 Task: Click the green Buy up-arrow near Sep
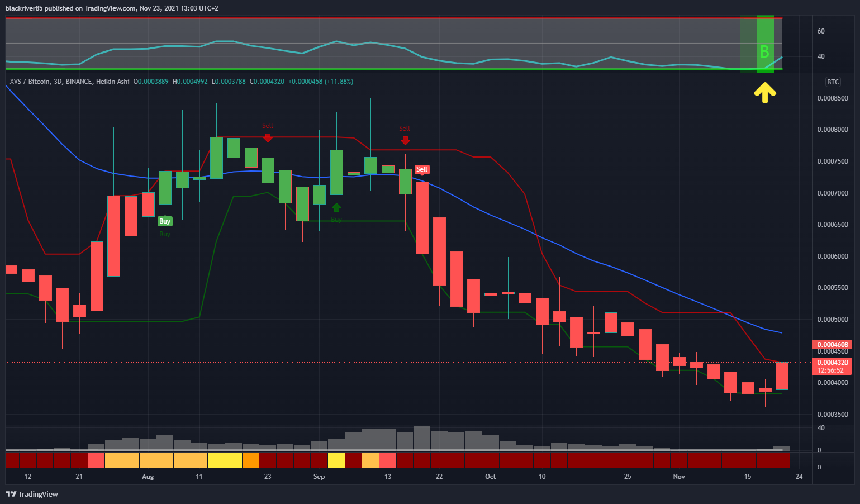pyautogui.click(x=336, y=208)
